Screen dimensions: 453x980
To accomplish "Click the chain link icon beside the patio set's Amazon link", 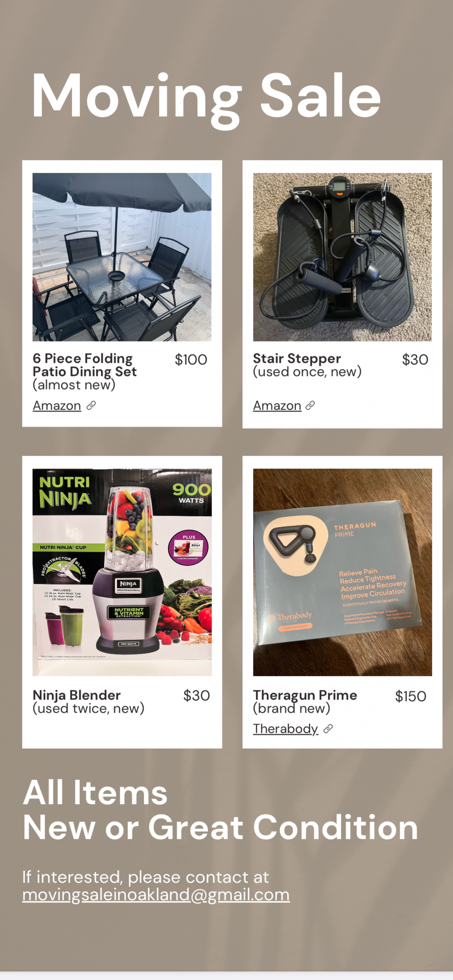I will click(x=91, y=405).
